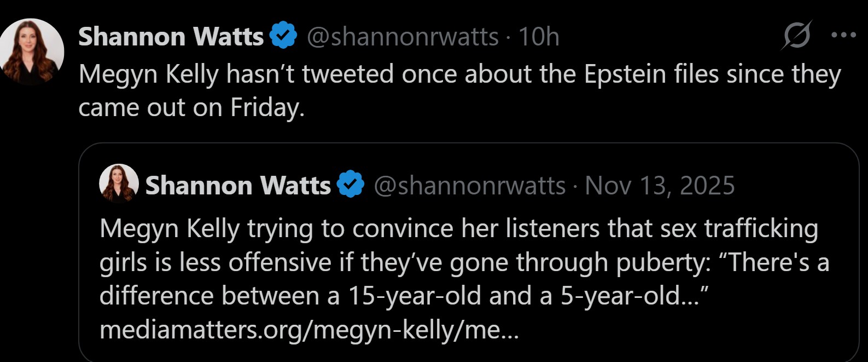The height and width of the screenshot is (362, 868).
Task: Open the Shannon Watts display name on the main tweet
Action: 171,37
